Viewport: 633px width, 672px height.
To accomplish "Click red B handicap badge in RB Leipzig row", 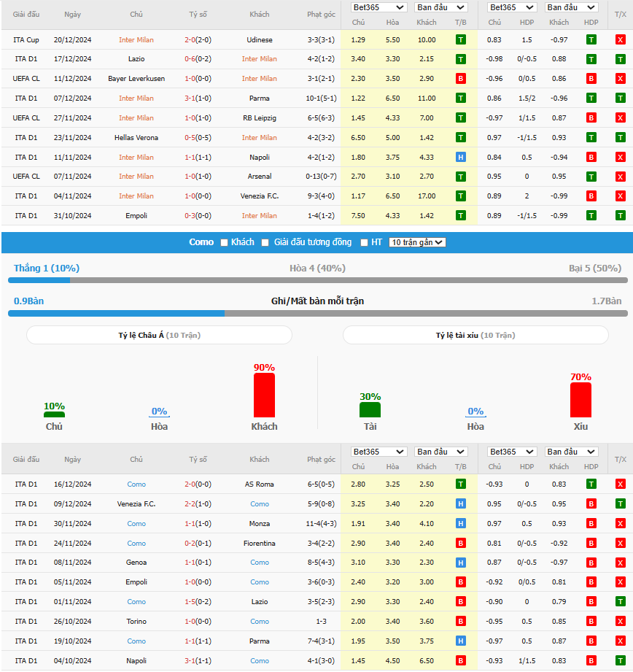I will [591, 118].
